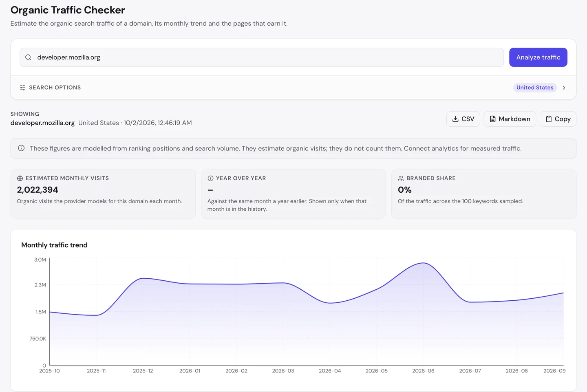This screenshot has width=587, height=392.
Task: Click the Monthly traffic trend heading
Action: 54,245
